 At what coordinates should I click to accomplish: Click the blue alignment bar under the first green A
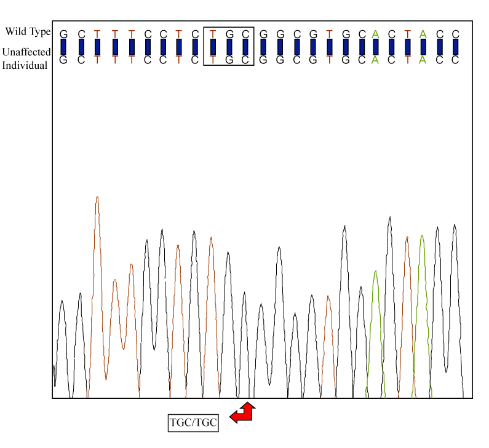(375, 47)
